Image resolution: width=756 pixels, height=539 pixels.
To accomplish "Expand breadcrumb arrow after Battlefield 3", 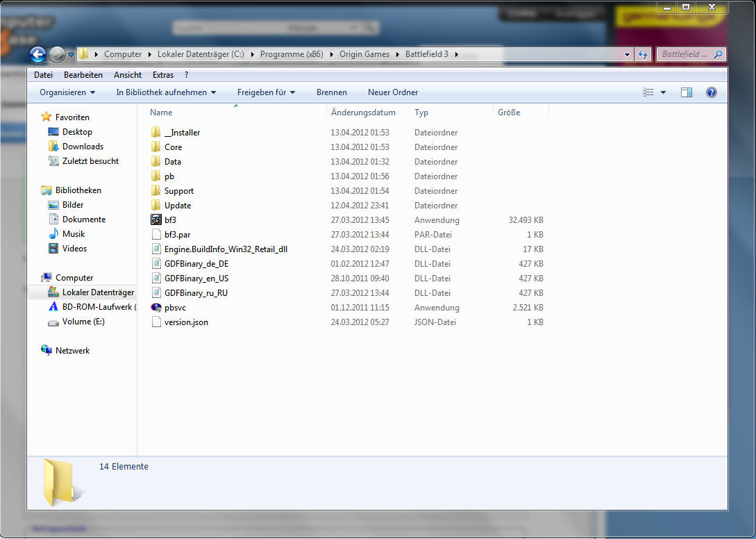I will click(456, 54).
